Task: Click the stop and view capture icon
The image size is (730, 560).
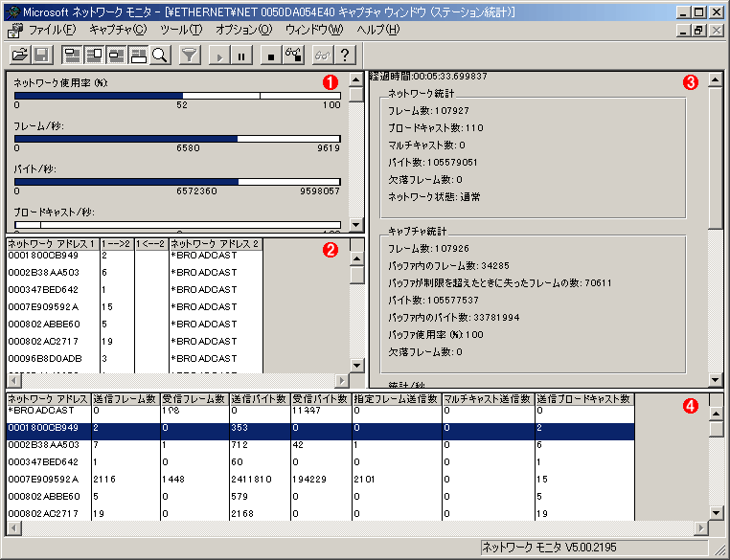Action: (293, 55)
